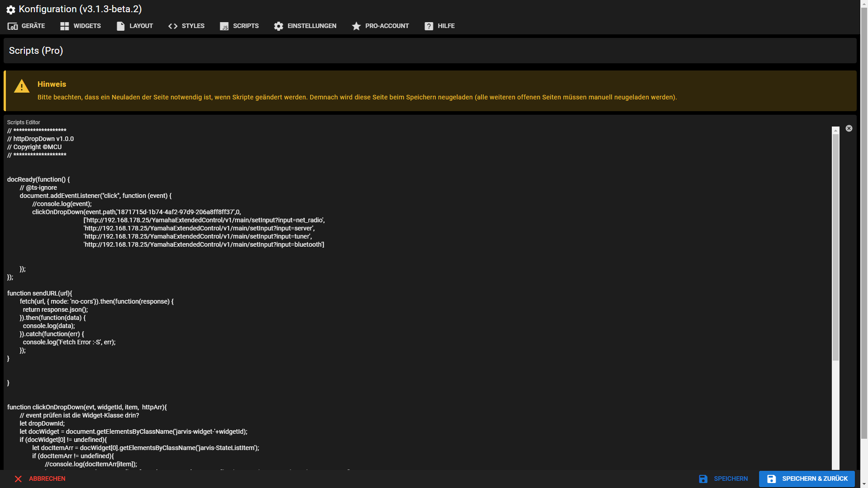
Task: Click the URL line ending input=net_radio
Action: [x=204, y=220]
